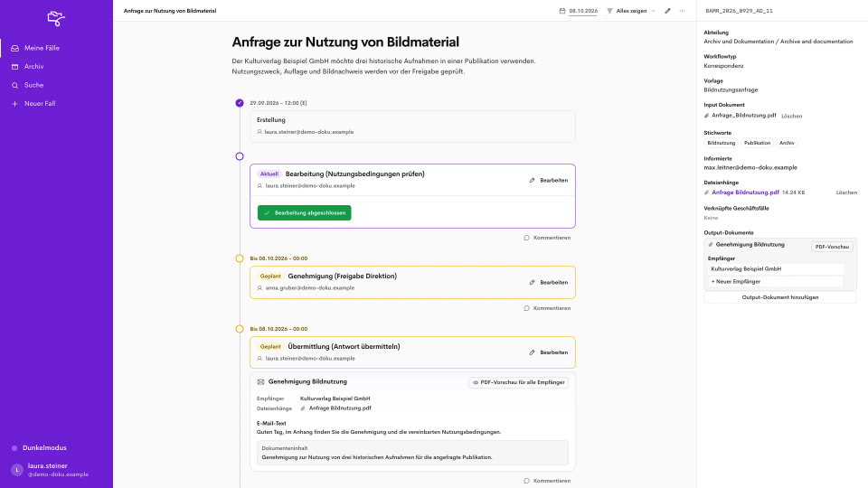The width and height of the screenshot is (868, 488).
Task: Open the Alles zeigen filter dropdown
Action: (631, 11)
